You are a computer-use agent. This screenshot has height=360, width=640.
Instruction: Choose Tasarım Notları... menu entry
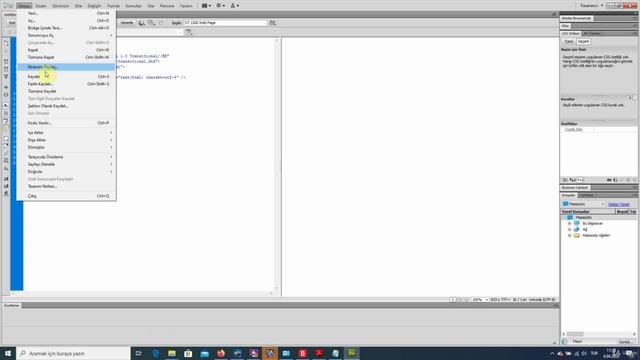pos(66,186)
